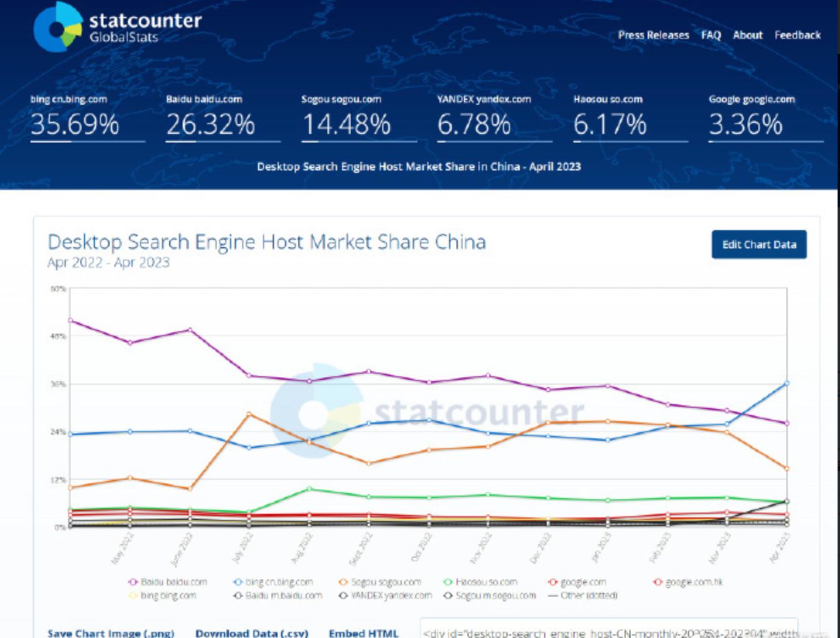Open the FAQ link

(710, 35)
